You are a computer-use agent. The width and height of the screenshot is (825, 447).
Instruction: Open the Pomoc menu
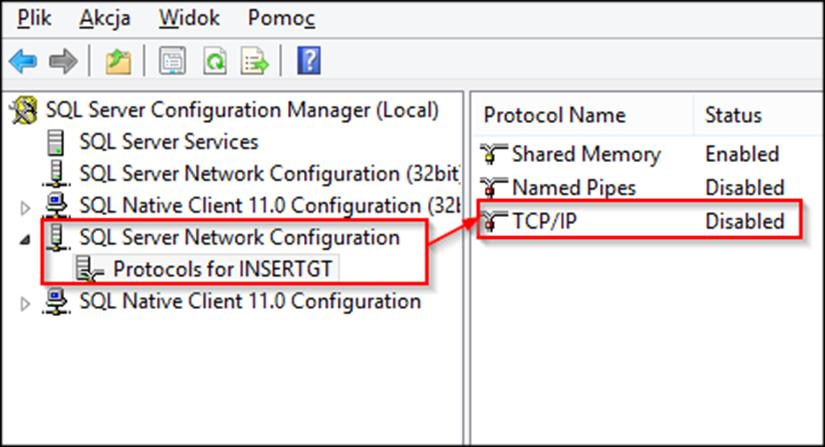point(281,18)
